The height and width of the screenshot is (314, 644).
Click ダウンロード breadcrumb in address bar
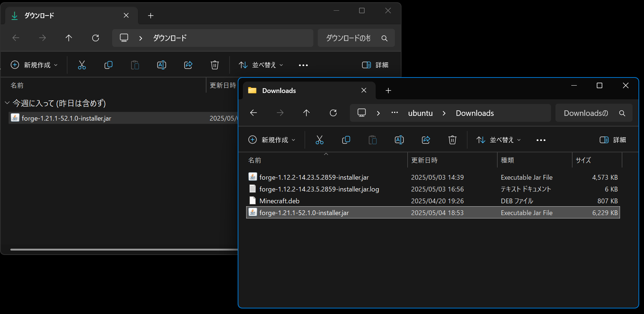tap(170, 38)
